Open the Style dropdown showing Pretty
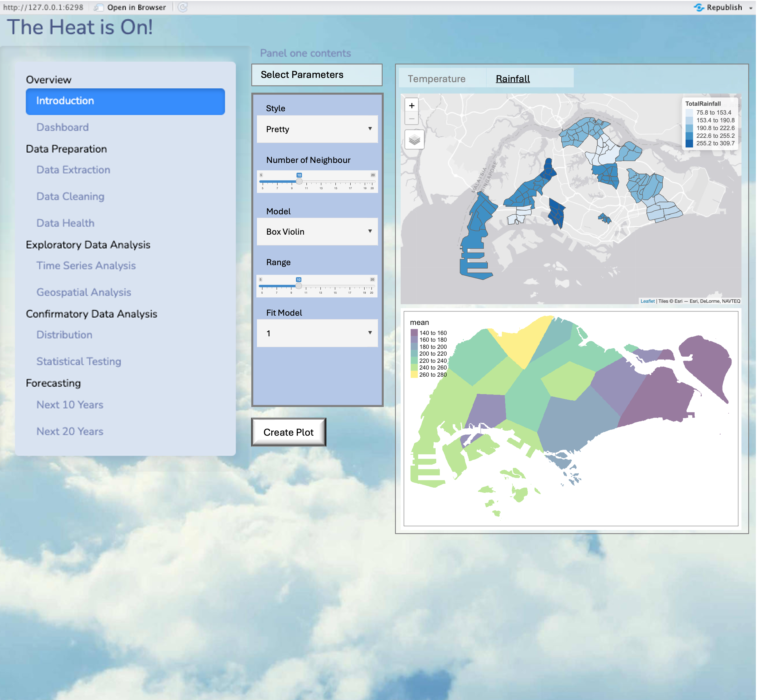The height and width of the screenshot is (700, 757). click(317, 129)
